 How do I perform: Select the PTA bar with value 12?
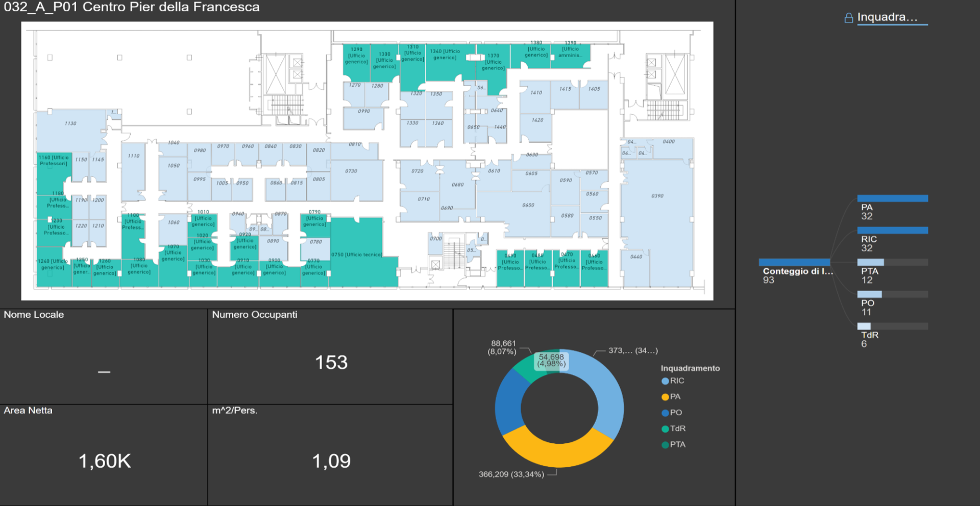point(871,262)
